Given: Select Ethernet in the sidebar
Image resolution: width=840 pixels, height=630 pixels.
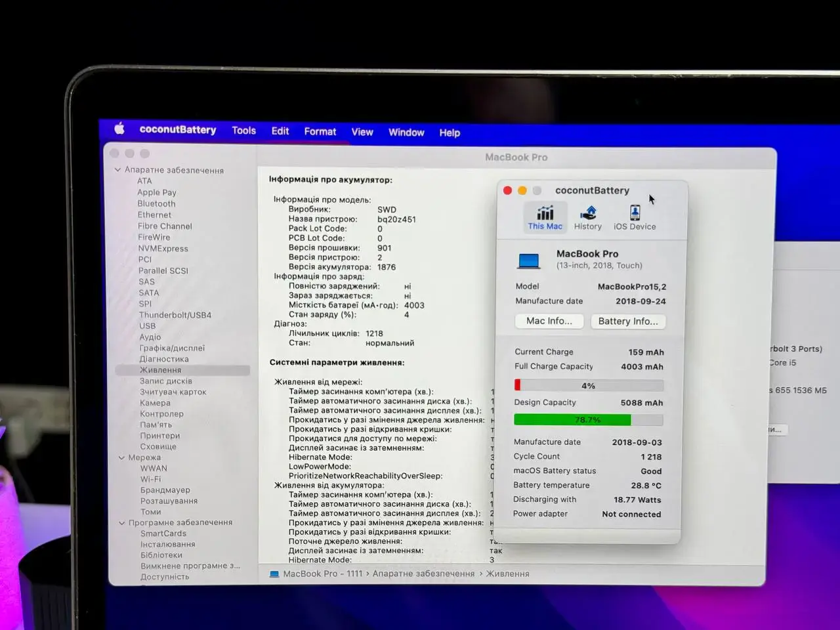Looking at the screenshot, I should coord(154,215).
